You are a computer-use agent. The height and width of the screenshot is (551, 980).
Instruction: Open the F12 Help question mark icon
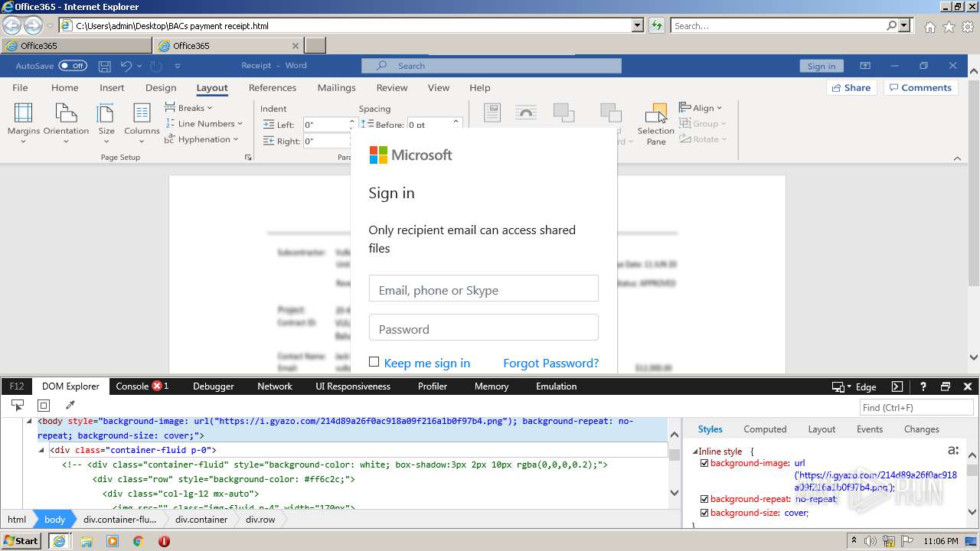pyautogui.click(x=923, y=386)
